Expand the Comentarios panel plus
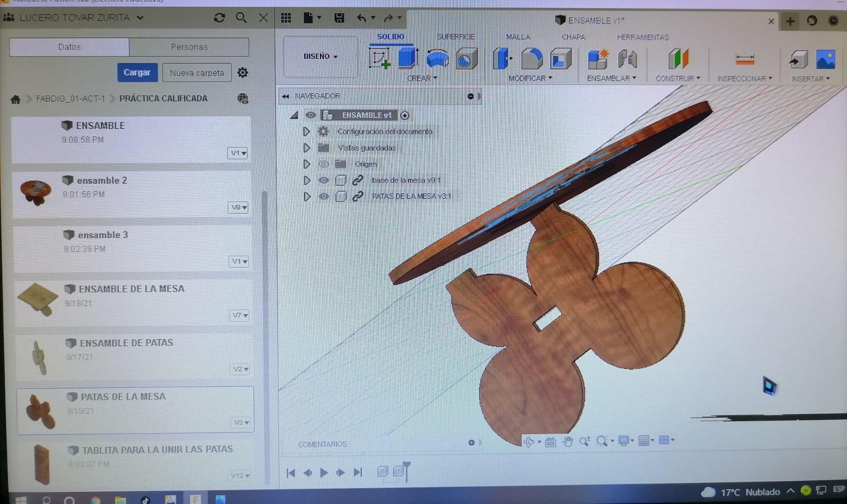 471,443
